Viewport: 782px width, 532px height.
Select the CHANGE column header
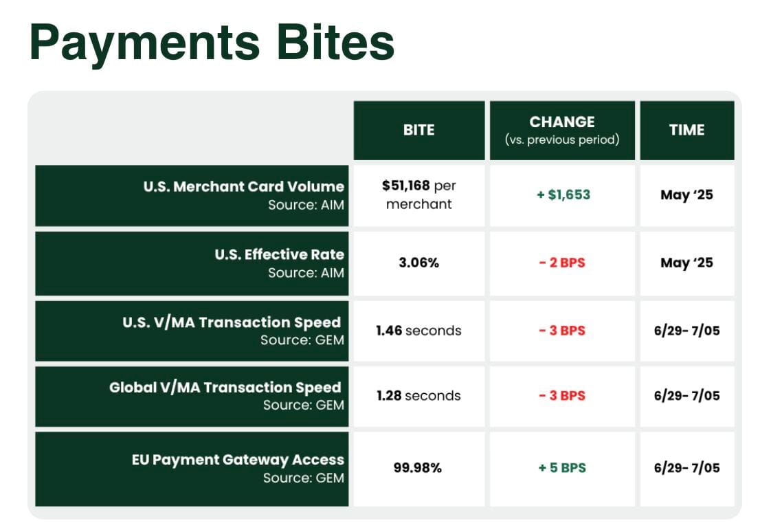click(x=562, y=131)
